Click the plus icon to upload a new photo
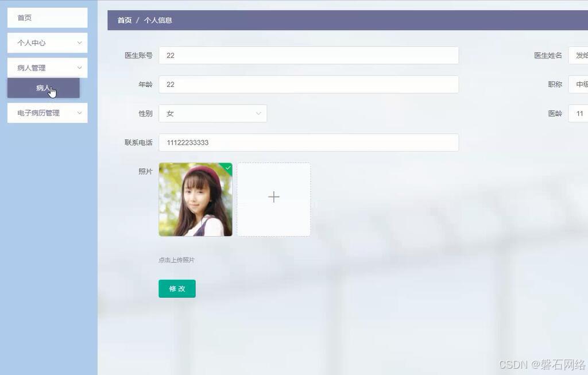588x375 pixels. 273,197
